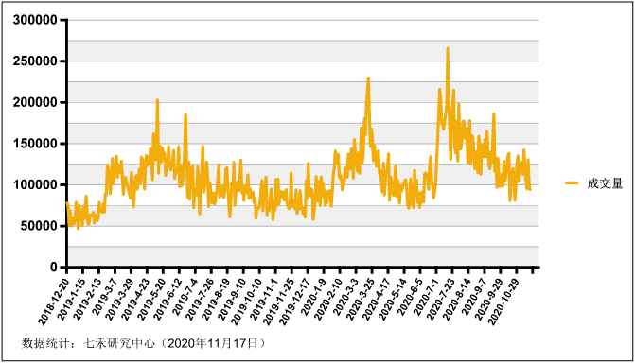
Task: Click the 0 y-axis label
Action: pyautogui.click(x=54, y=267)
